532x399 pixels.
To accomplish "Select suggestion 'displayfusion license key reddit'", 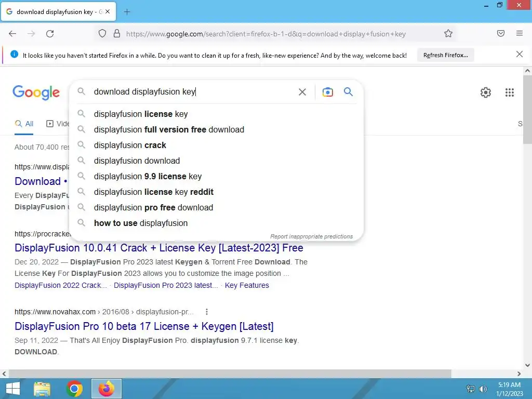I will coord(216,192).
